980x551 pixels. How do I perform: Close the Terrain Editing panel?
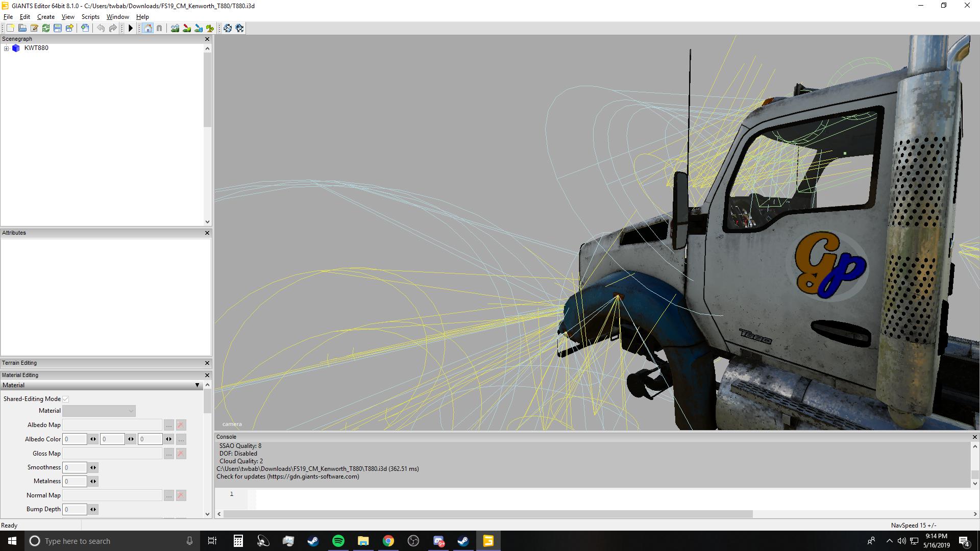[207, 363]
